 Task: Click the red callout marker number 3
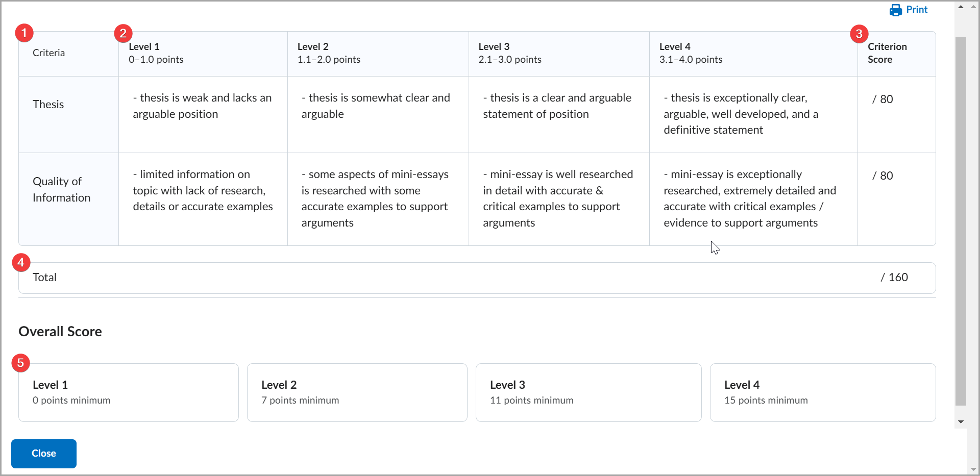(859, 34)
